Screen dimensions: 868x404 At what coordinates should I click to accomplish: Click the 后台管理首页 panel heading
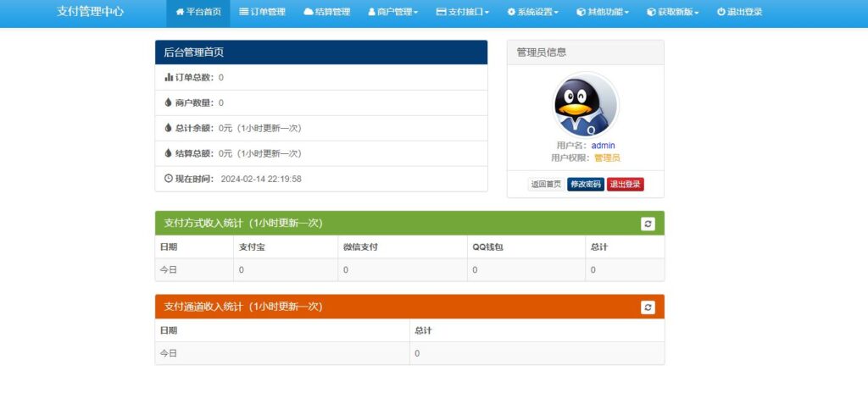[321, 53]
